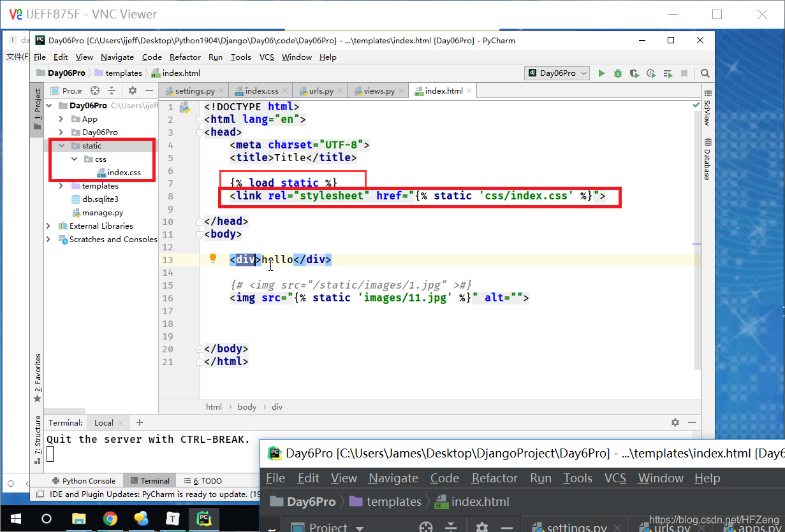Launch Chrome from the taskbar
This screenshot has height=532, width=785.
coord(110,519)
